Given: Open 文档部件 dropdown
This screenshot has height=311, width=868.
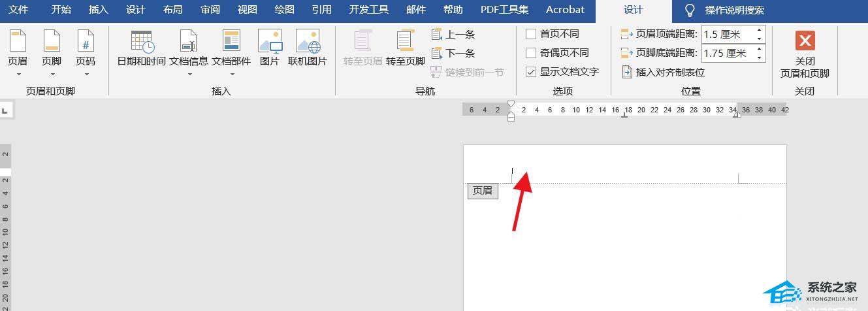Looking at the screenshot, I should tap(231, 74).
